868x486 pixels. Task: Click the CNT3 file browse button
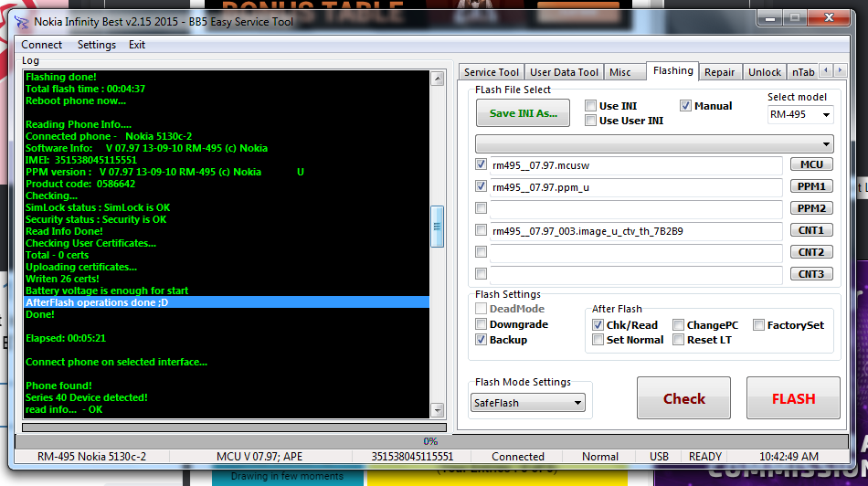[x=811, y=273]
